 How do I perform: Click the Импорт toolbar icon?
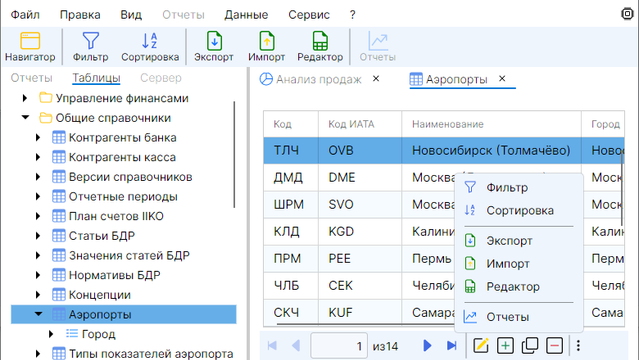coord(267,41)
